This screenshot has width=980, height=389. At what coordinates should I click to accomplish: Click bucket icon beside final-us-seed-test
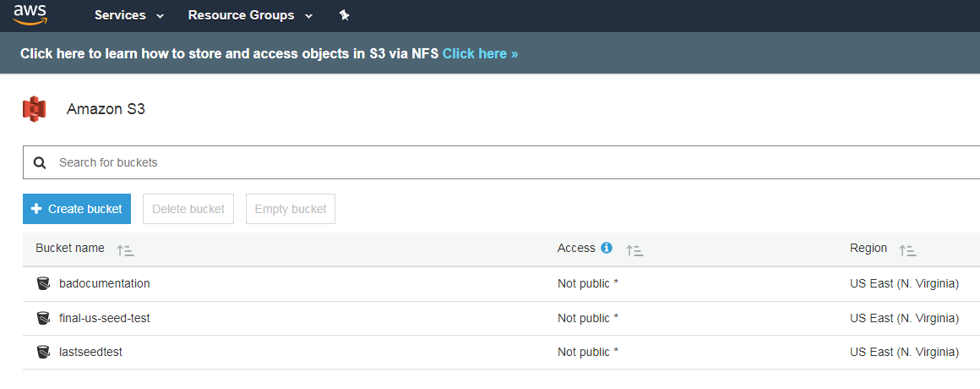click(x=43, y=318)
